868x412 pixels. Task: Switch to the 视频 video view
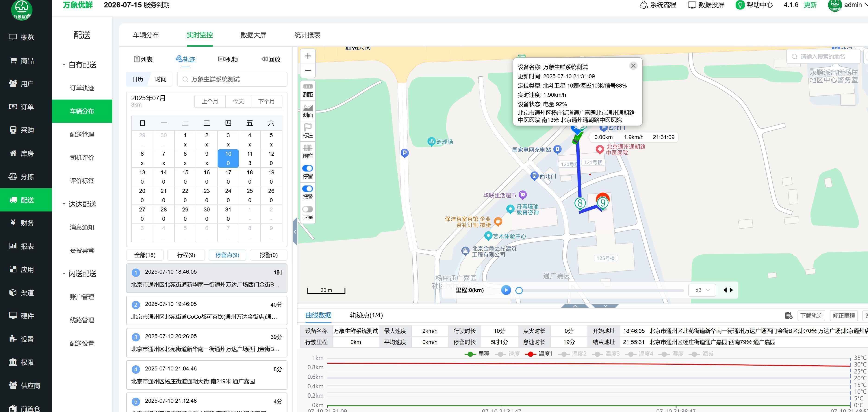coord(228,59)
